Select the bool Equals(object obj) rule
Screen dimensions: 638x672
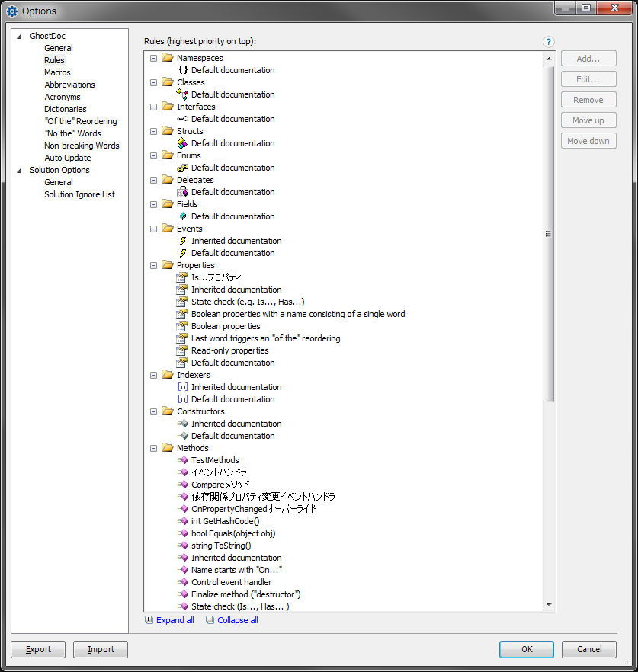click(233, 533)
